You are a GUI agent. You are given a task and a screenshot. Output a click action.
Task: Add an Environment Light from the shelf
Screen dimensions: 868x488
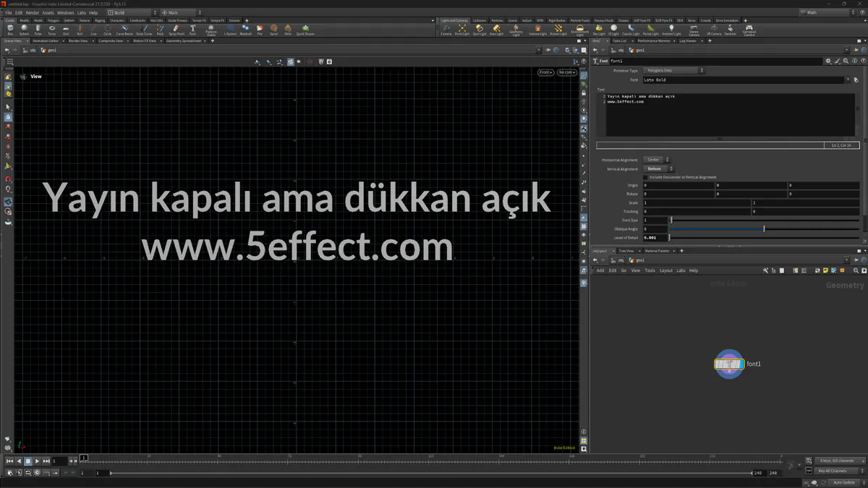579,30
